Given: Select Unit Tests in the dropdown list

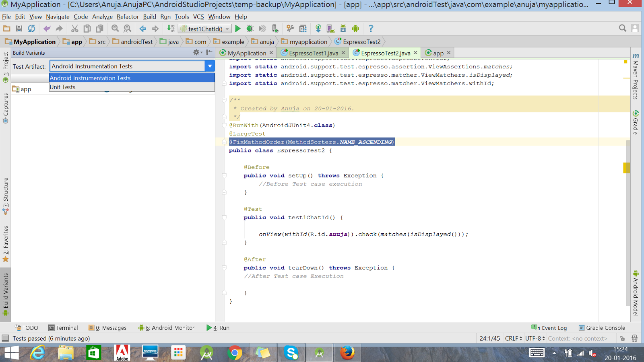Looking at the screenshot, I should click(x=63, y=87).
